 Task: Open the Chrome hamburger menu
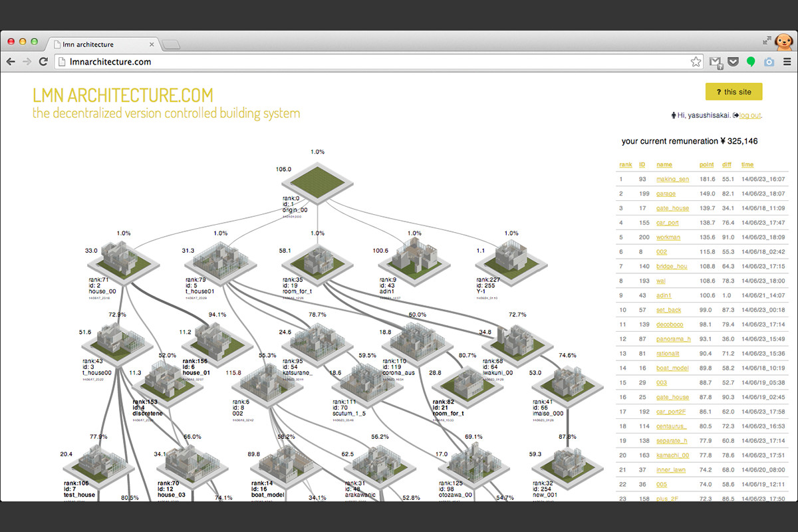click(x=787, y=62)
